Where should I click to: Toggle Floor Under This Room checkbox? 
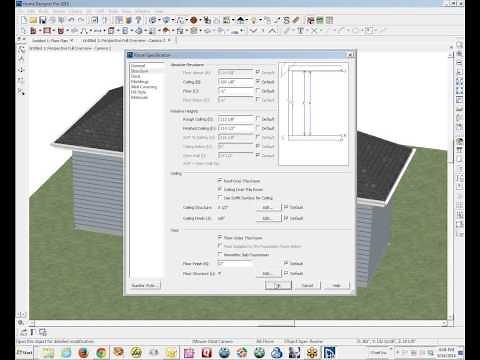pos(220,237)
